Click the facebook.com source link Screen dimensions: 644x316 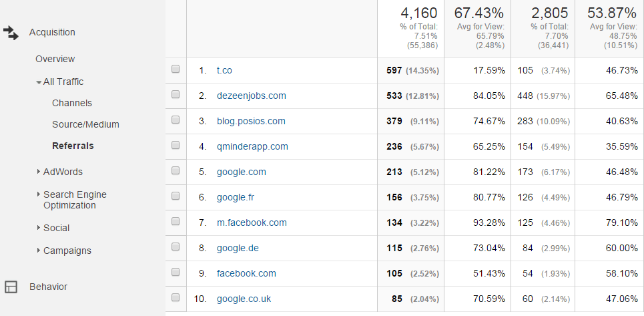(246, 274)
